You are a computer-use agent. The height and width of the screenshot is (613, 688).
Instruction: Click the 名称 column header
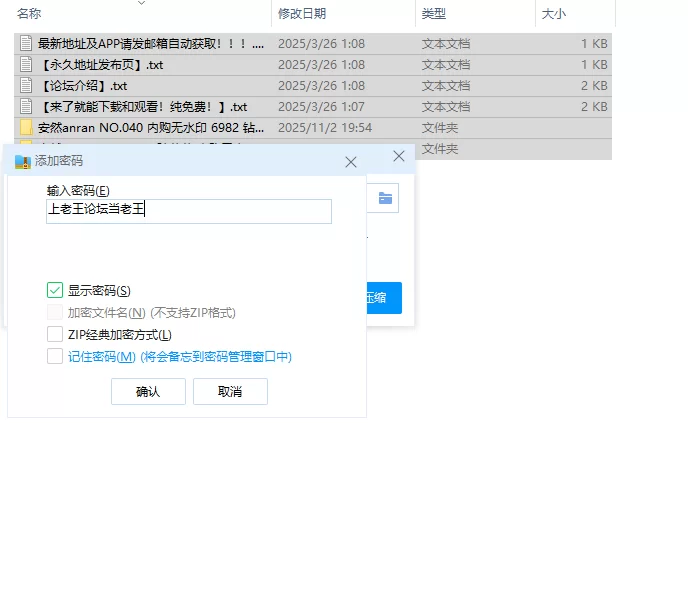pyautogui.click(x=30, y=14)
